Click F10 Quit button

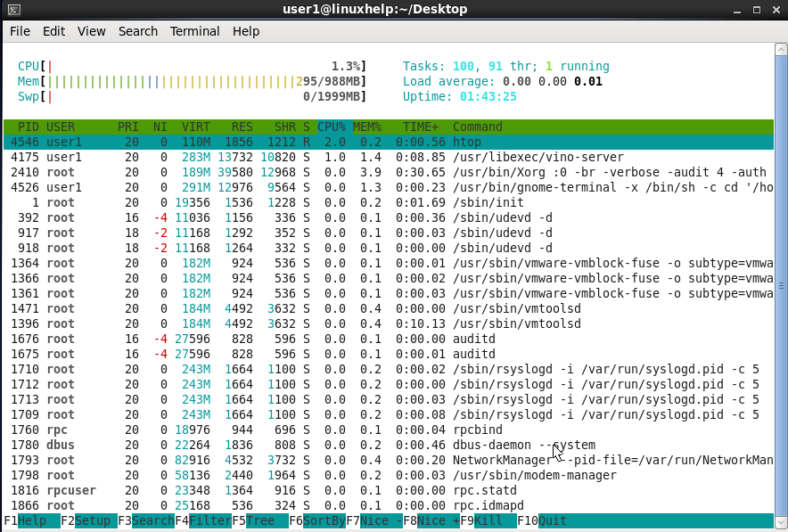point(542,520)
